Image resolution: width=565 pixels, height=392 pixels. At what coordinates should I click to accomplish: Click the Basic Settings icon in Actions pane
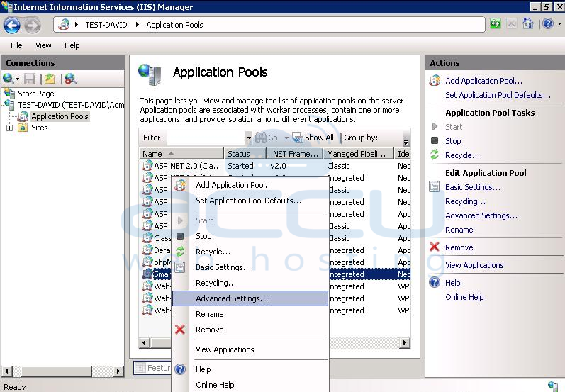pyautogui.click(x=435, y=186)
